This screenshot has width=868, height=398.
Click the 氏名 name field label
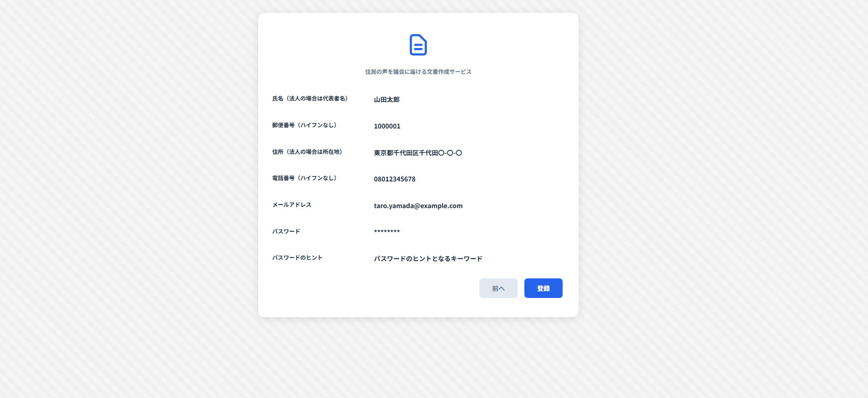310,99
